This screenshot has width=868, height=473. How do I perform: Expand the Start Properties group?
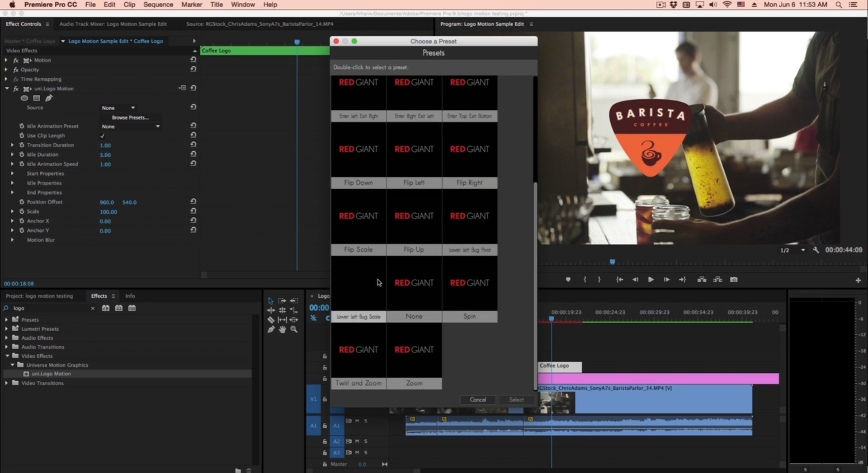point(12,173)
